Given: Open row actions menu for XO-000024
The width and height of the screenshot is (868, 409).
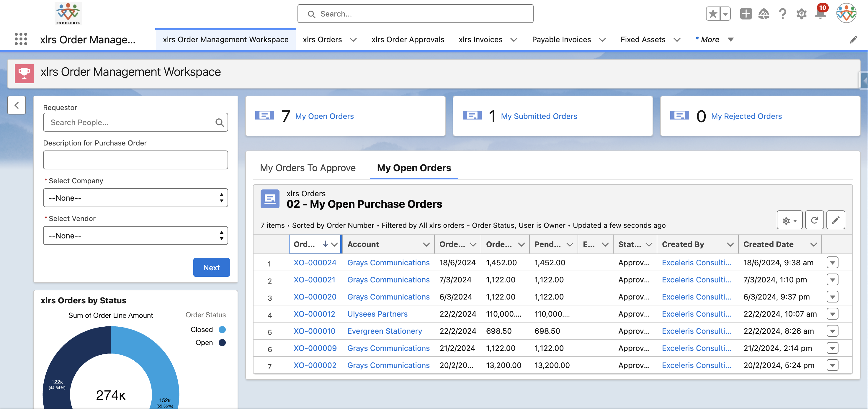Looking at the screenshot, I should tap(832, 262).
